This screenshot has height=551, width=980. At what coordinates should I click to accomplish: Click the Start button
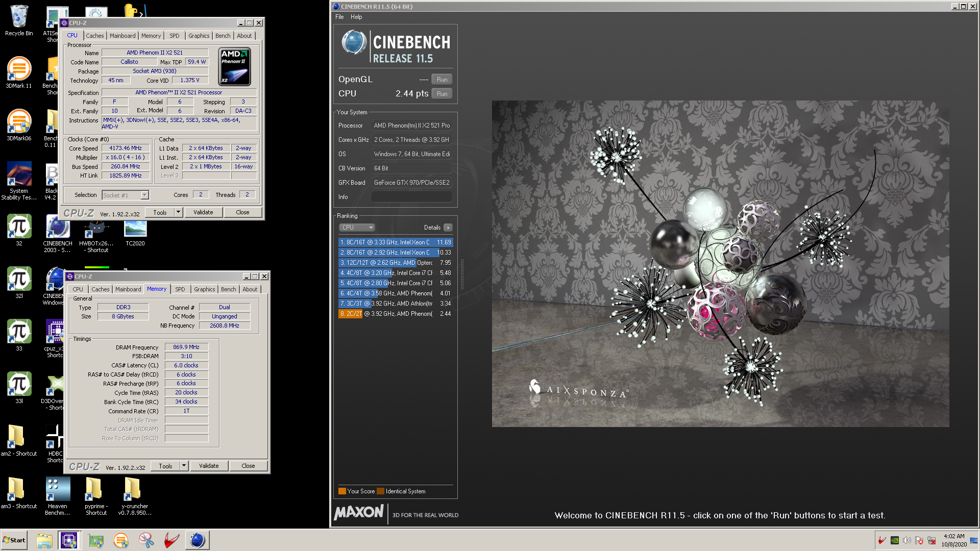[x=14, y=540]
